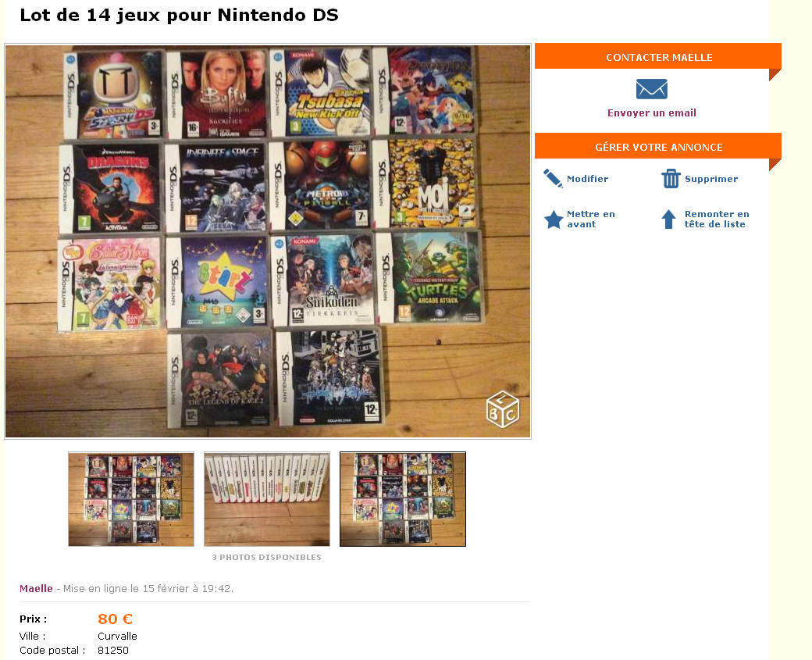
Task: Click the main large games photo
Action: coord(268,241)
